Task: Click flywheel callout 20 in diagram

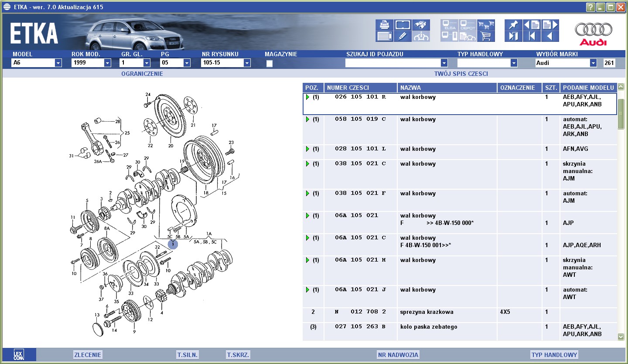Action: coord(171,146)
